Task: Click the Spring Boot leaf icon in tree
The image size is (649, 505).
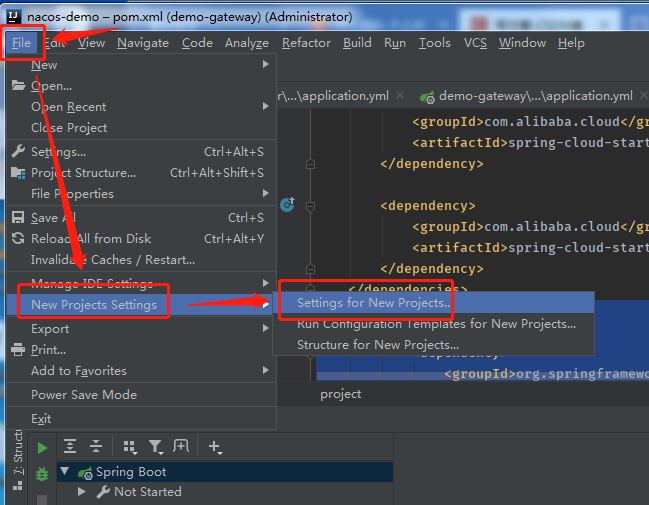Action: click(85, 472)
